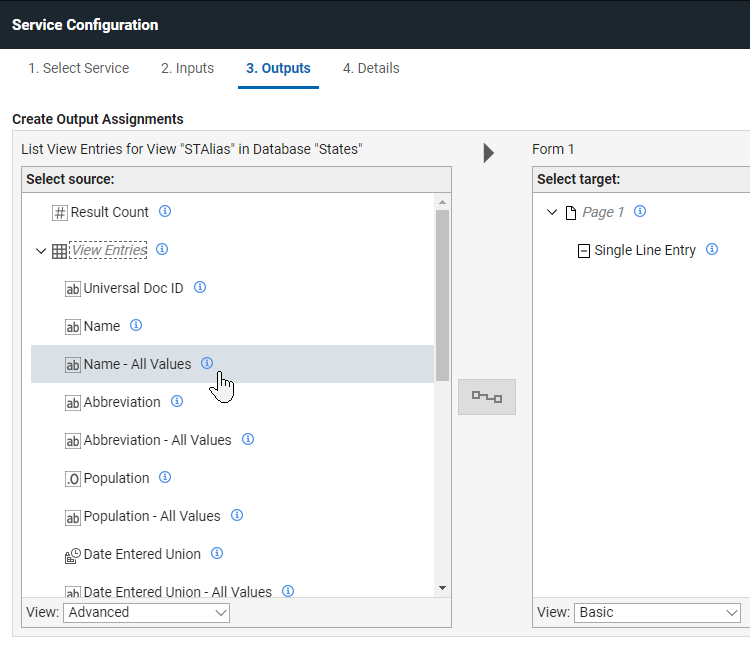The height and width of the screenshot is (647, 750).
Task: Click info icon next to Single Line Entry
Action: pos(712,249)
